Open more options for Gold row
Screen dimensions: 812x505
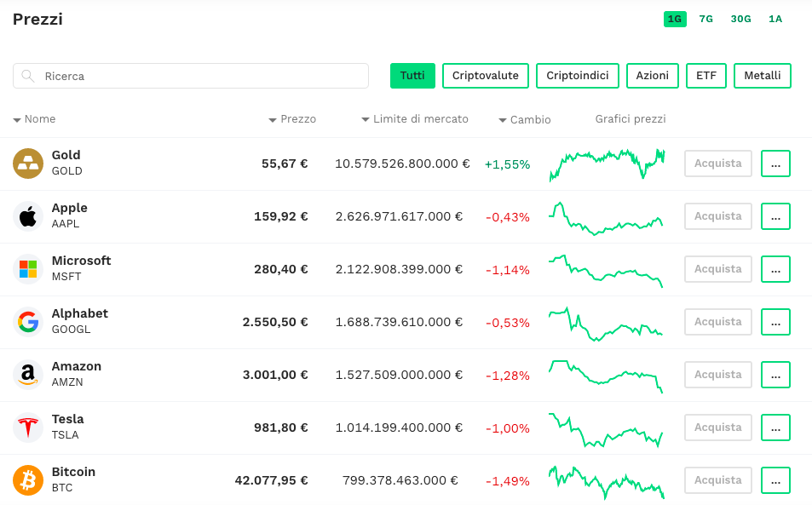(x=775, y=164)
